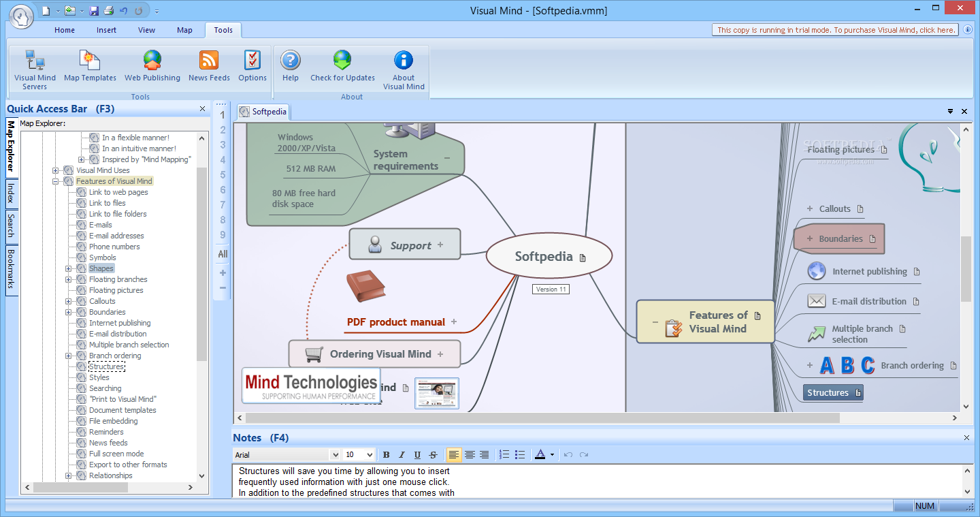Click the Map Explorer vertical scrollbar
This screenshot has width=980, height=517.
pos(201,264)
